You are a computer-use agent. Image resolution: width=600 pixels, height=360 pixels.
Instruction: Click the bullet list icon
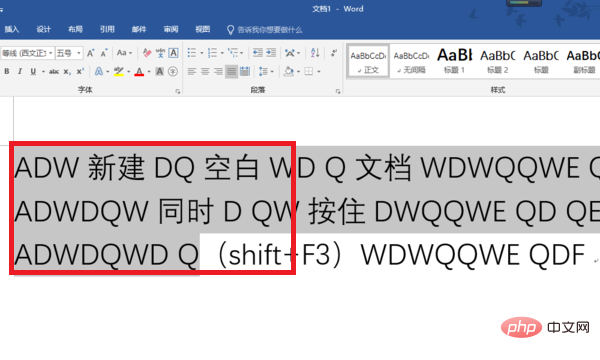point(192,53)
